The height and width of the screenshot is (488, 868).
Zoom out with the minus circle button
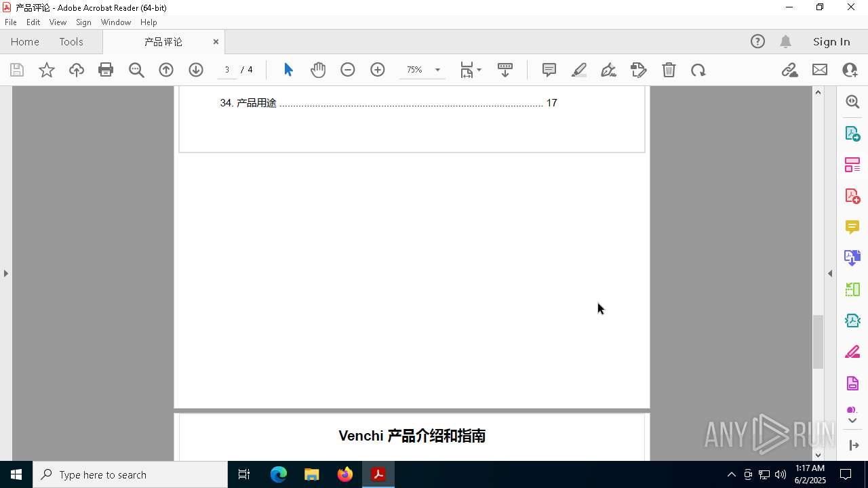[x=348, y=70]
